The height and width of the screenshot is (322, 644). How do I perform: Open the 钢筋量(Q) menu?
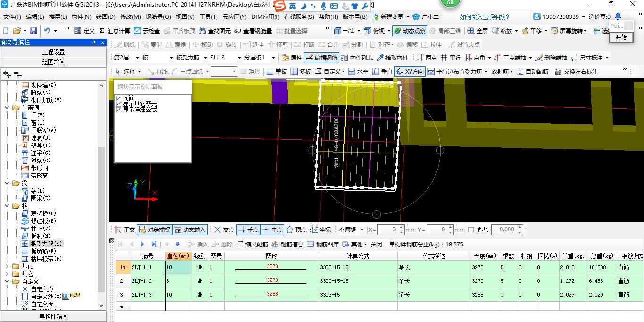point(158,17)
